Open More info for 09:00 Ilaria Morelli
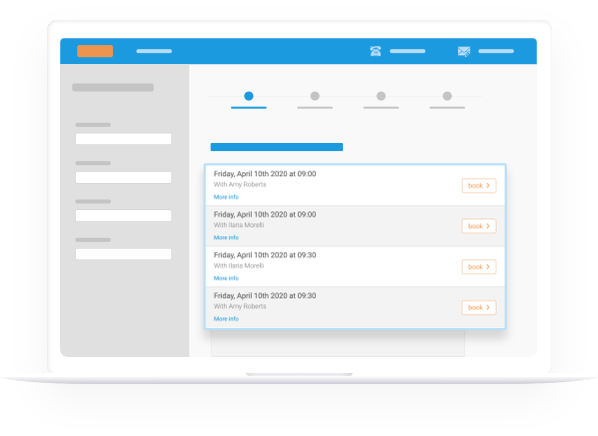The height and width of the screenshot is (436, 598). 226,237
